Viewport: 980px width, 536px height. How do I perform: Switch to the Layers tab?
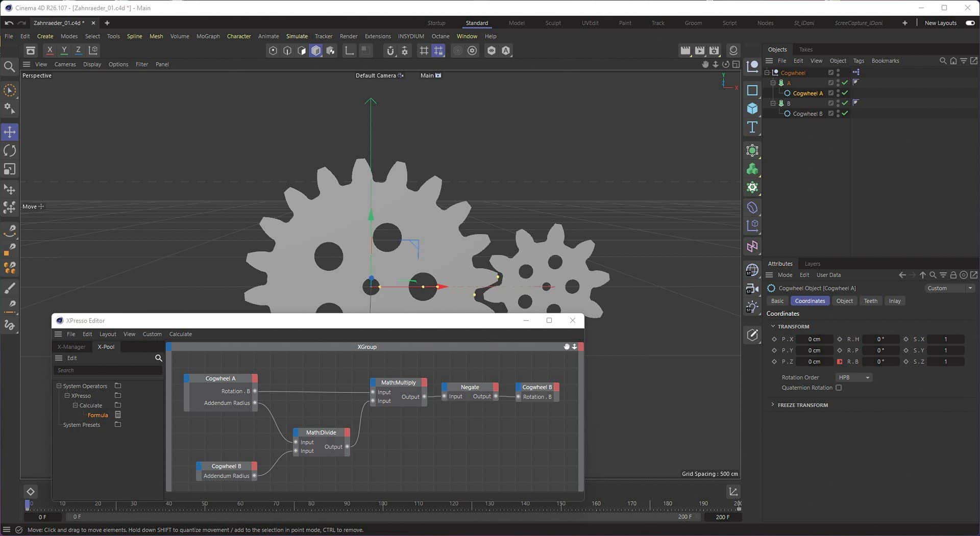[x=812, y=264]
